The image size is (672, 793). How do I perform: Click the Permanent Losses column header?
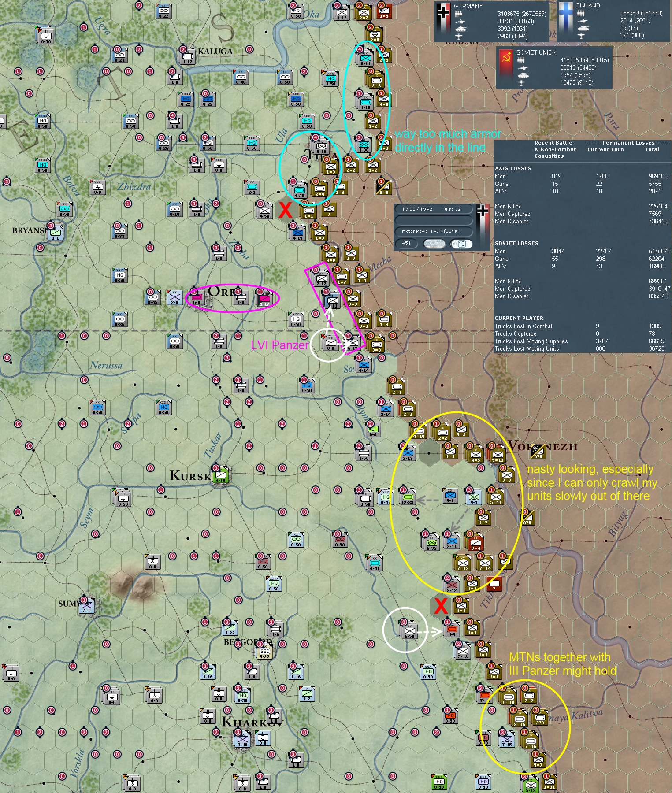pyautogui.click(x=628, y=143)
